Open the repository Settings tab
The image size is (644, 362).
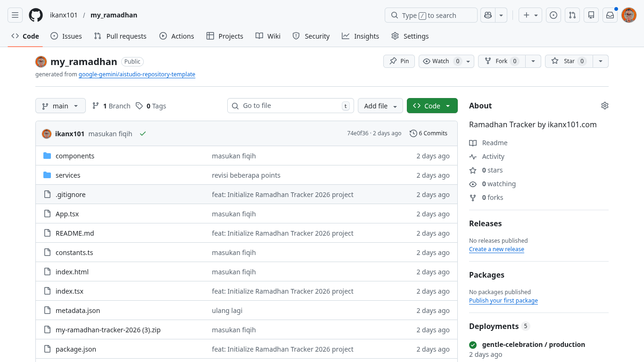tap(410, 36)
